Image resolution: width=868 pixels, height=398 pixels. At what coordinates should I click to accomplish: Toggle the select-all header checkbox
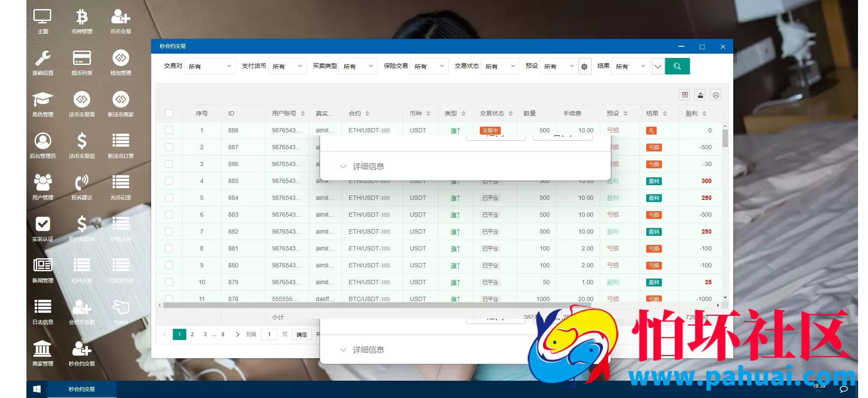point(169,113)
